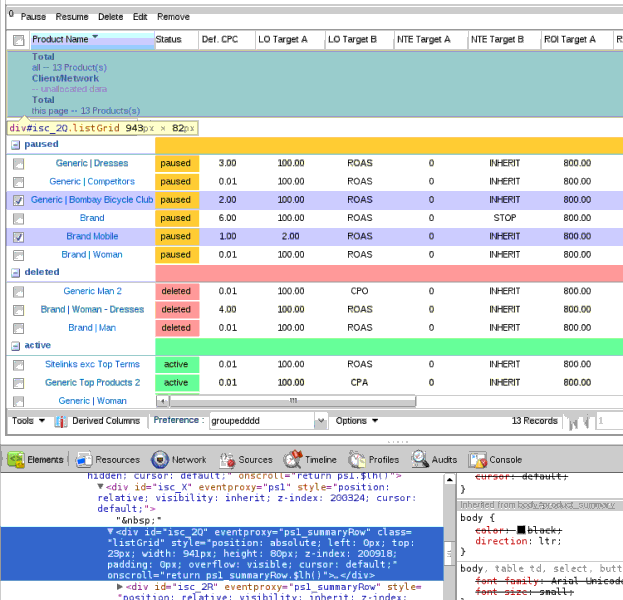Show the Console panel

tap(496, 460)
